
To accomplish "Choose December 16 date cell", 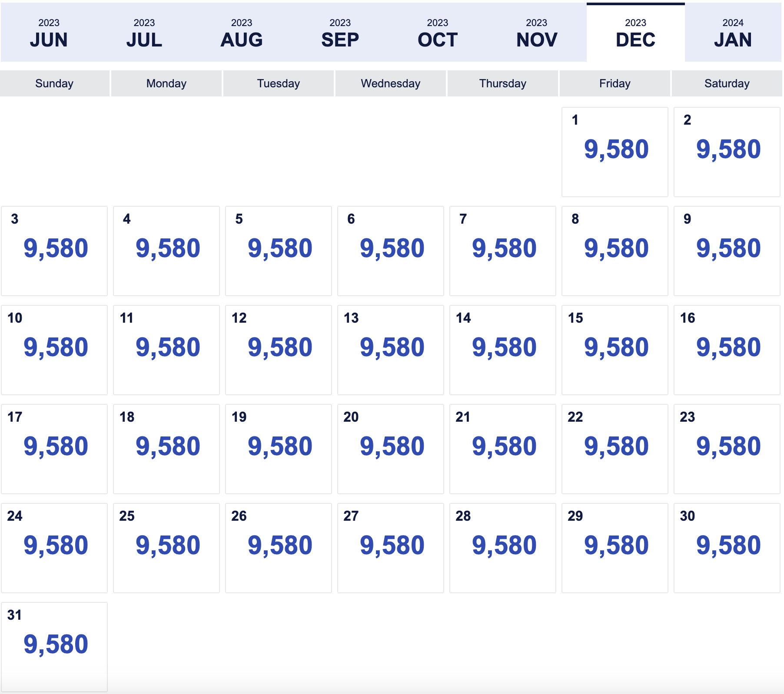I will click(727, 350).
